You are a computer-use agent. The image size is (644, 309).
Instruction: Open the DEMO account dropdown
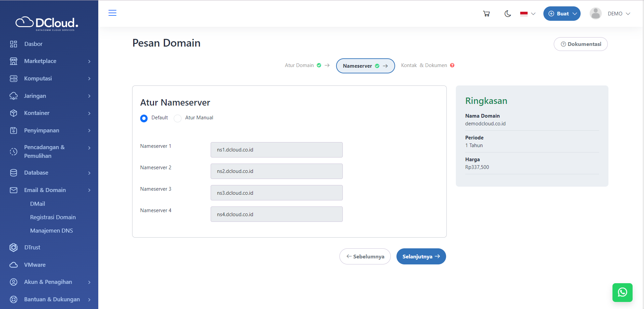[x=618, y=13]
